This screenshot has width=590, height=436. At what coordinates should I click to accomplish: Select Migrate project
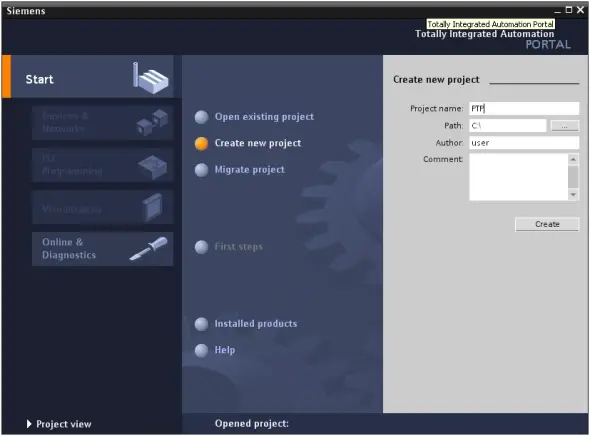(249, 169)
